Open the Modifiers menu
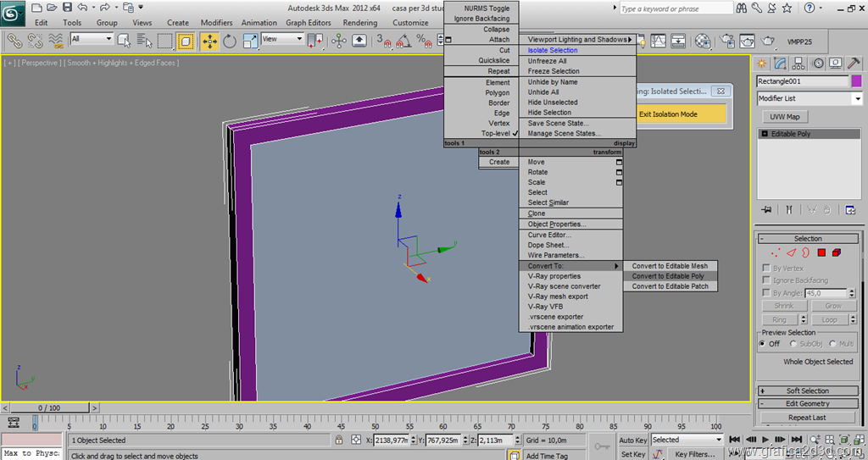 216,23
